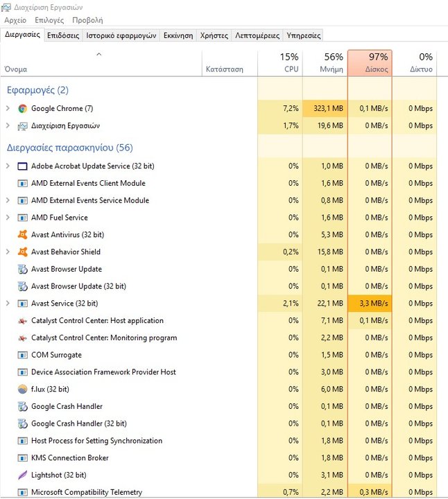Open the Αρχείο menu
448x499 pixels.
(15, 20)
